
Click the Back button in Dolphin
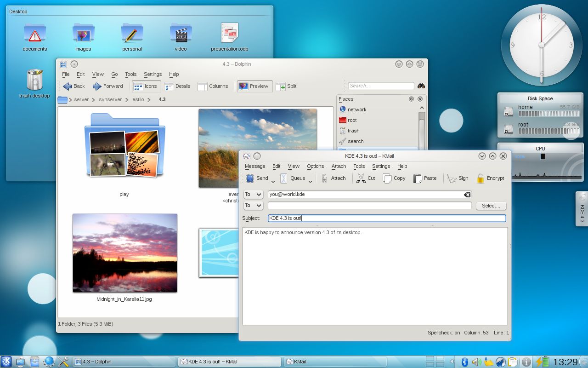tap(73, 86)
